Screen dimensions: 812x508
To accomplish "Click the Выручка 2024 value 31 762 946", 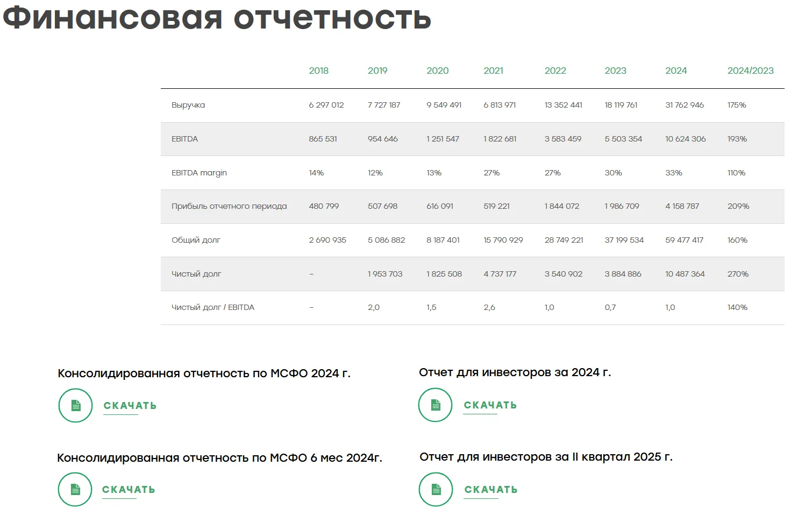I will tap(685, 105).
